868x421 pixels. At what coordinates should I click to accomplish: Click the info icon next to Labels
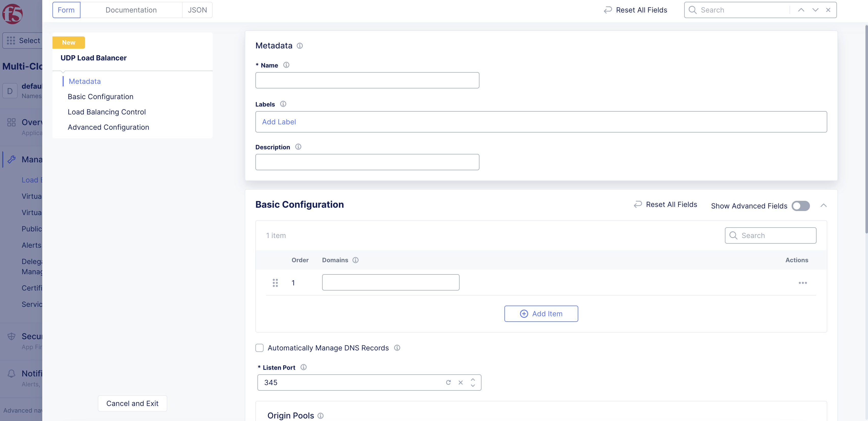[x=283, y=104]
